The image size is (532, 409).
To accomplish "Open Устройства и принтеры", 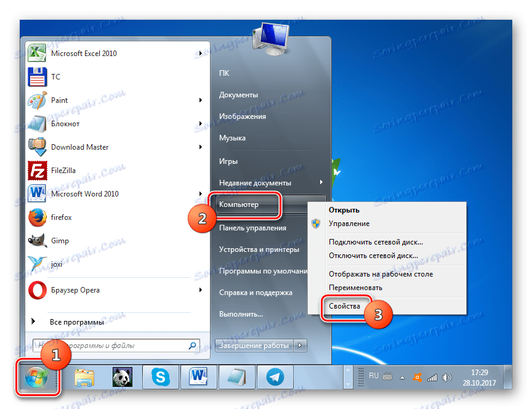I will click(x=259, y=249).
